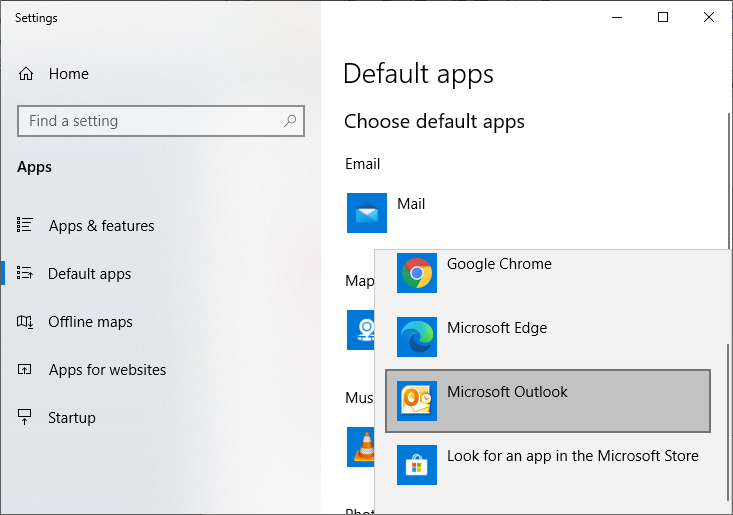Click the Google Chrome icon in popup

[417, 273]
